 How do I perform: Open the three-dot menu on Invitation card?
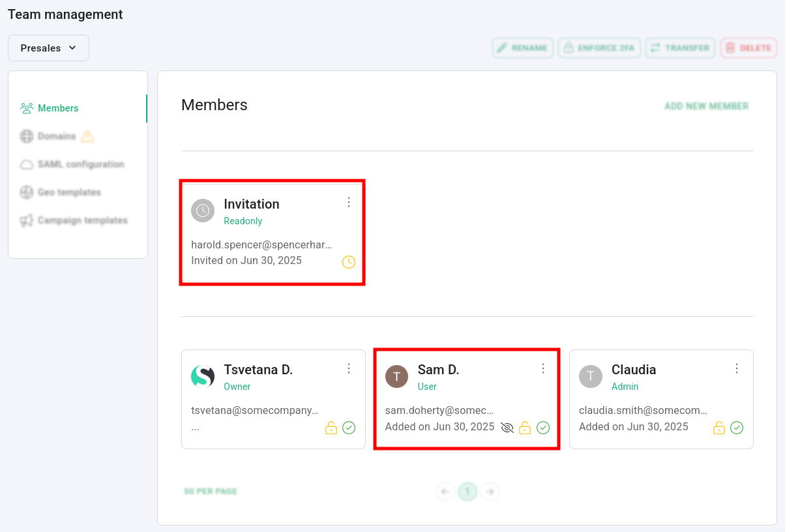click(x=349, y=202)
